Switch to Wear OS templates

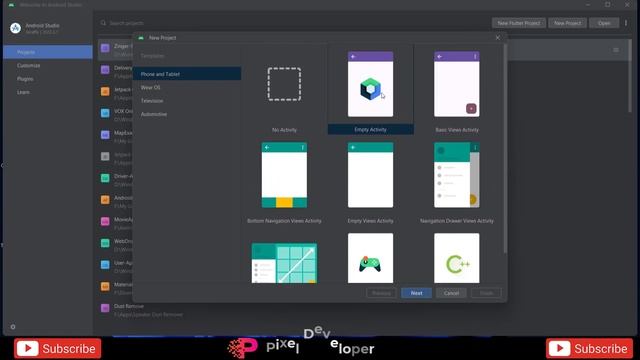[187, 87]
